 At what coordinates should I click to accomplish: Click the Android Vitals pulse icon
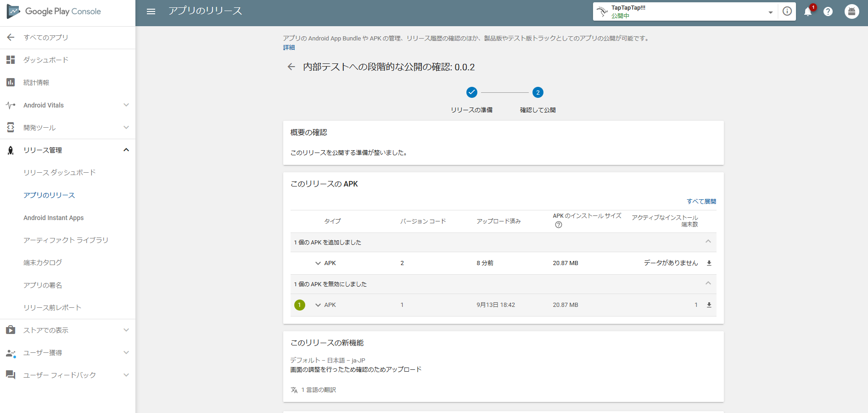click(x=11, y=105)
